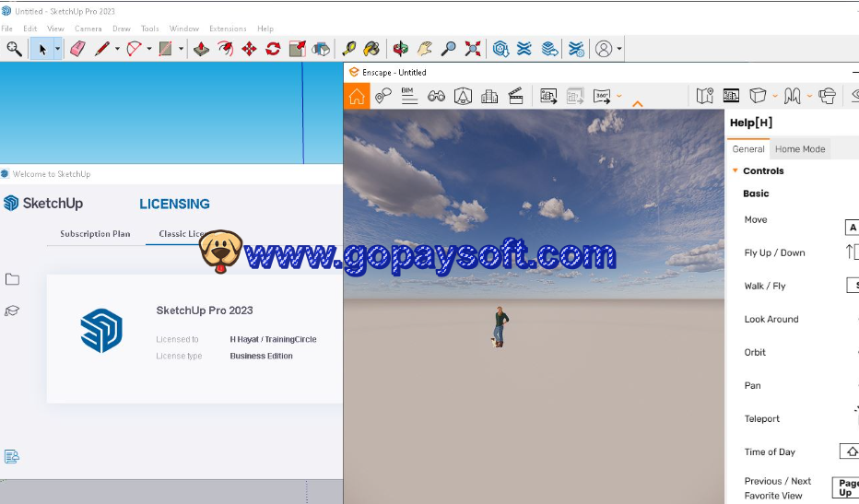Open the Camera menu
The width and height of the screenshot is (859, 504).
click(x=88, y=29)
